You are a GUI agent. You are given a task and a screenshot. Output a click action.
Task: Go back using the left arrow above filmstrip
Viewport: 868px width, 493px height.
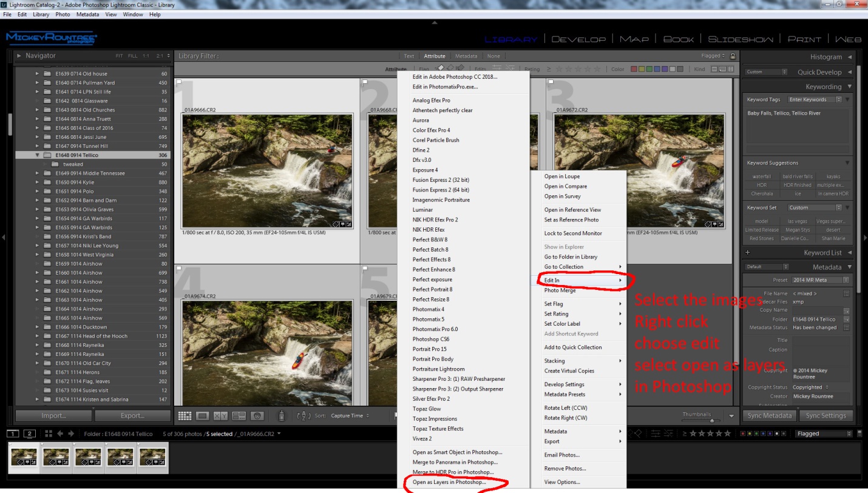tap(60, 434)
